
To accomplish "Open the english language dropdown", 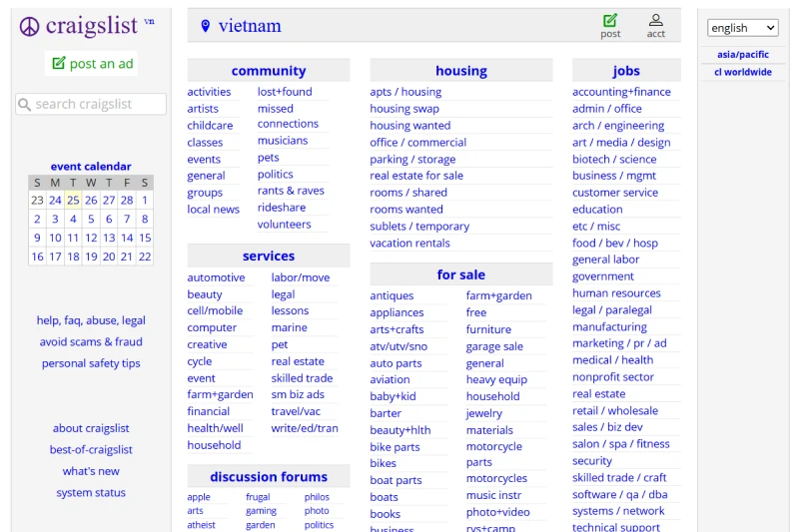I will [742, 28].
